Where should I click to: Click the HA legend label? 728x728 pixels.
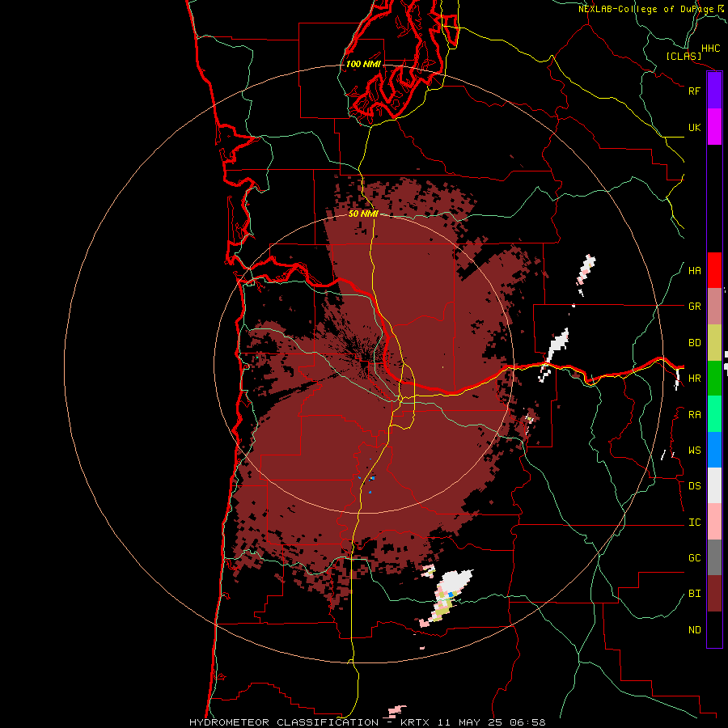(694, 271)
